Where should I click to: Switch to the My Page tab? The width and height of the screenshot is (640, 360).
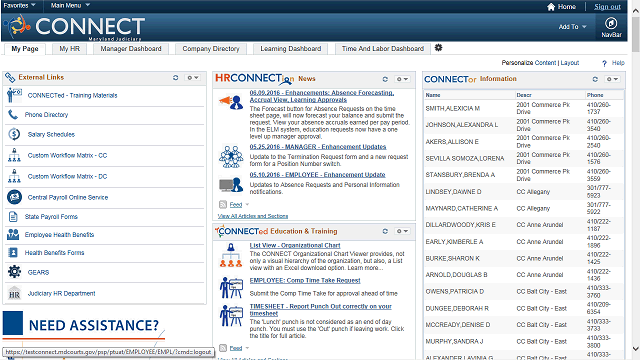tap(25, 49)
